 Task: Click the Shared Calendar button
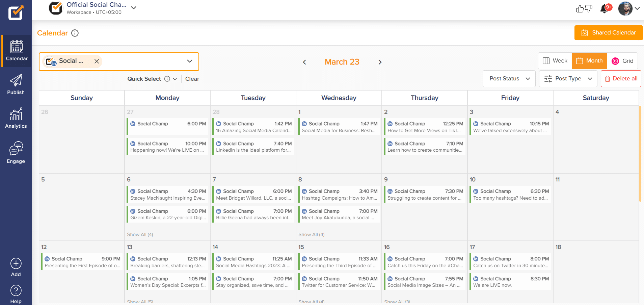click(x=609, y=33)
